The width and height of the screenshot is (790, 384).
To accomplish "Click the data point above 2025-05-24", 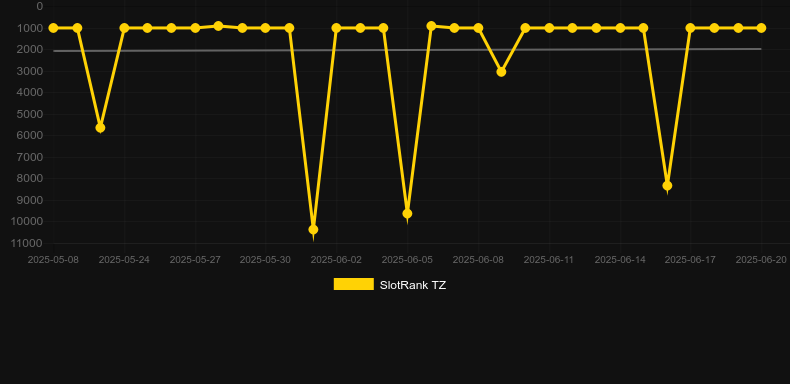I will (x=124, y=28).
